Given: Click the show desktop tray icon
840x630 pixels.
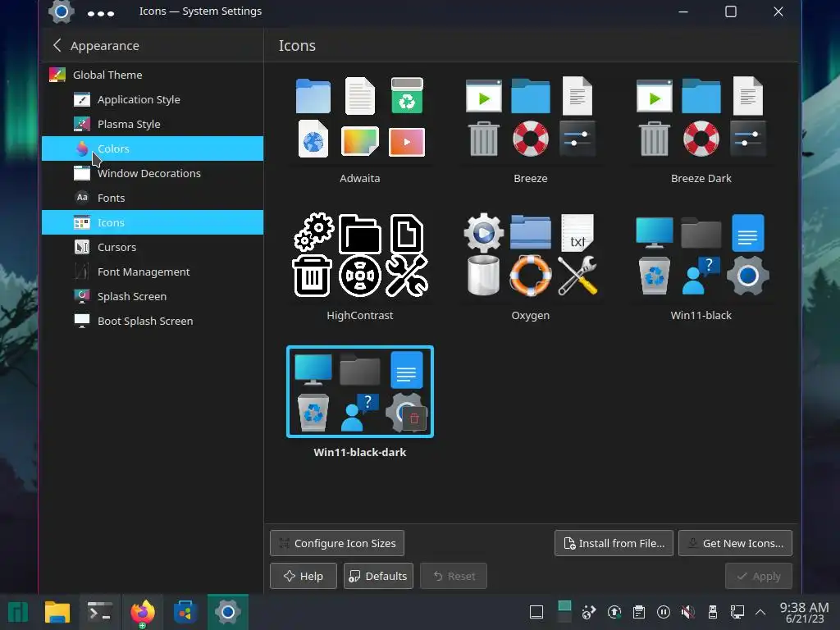Looking at the screenshot, I should tap(536, 612).
